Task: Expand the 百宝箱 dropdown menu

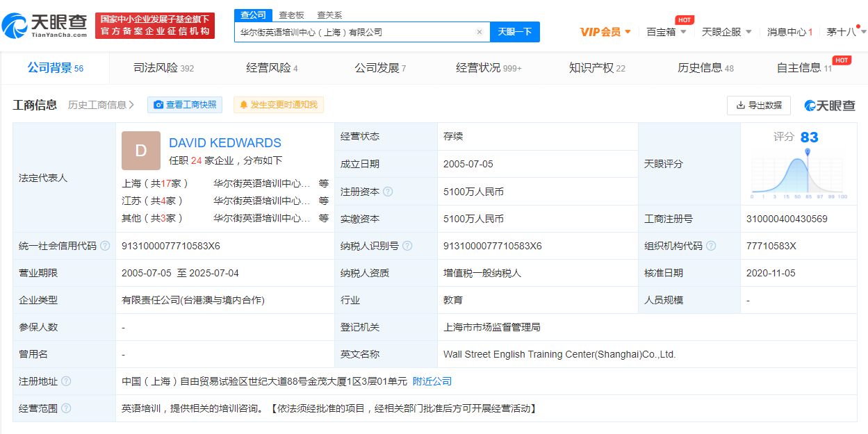Action: pos(666,32)
